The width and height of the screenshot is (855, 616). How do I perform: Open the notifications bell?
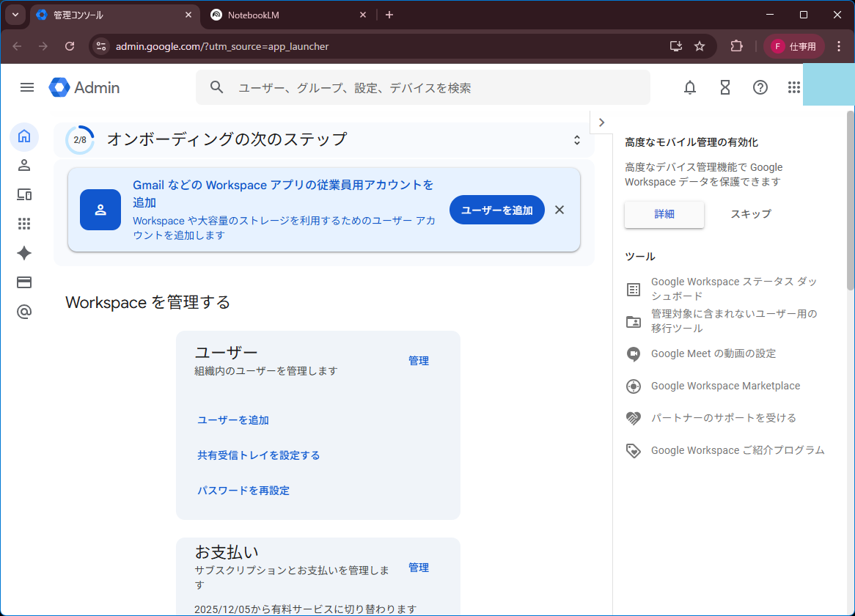click(x=689, y=88)
